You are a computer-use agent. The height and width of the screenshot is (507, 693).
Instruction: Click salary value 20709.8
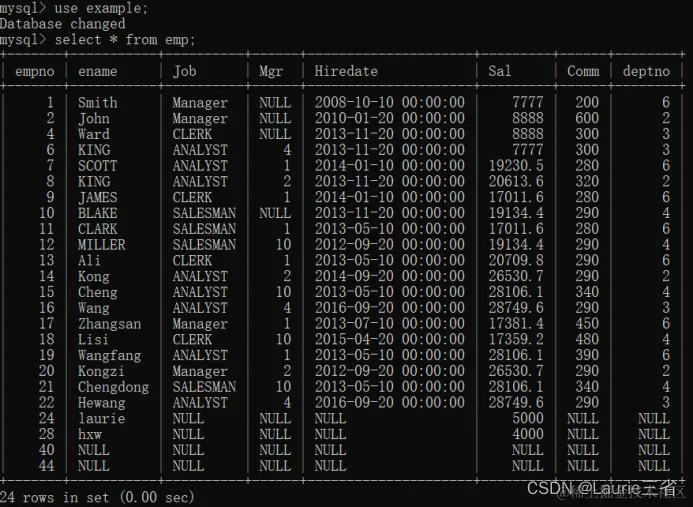pos(516,260)
